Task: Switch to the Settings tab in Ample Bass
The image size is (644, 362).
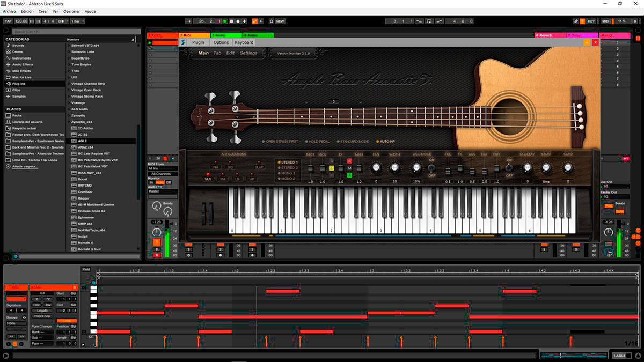Action: click(x=248, y=53)
